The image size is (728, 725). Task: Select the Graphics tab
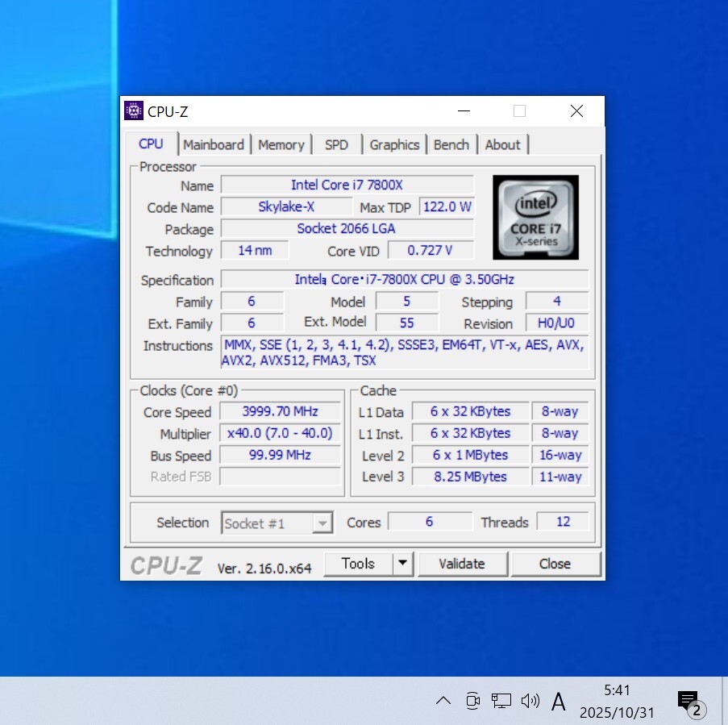click(x=394, y=145)
